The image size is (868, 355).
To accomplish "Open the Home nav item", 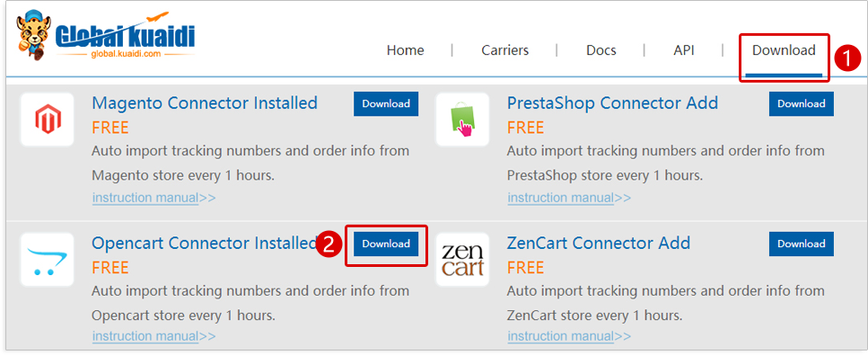I will pyautogui.click(x=405, y=50).
